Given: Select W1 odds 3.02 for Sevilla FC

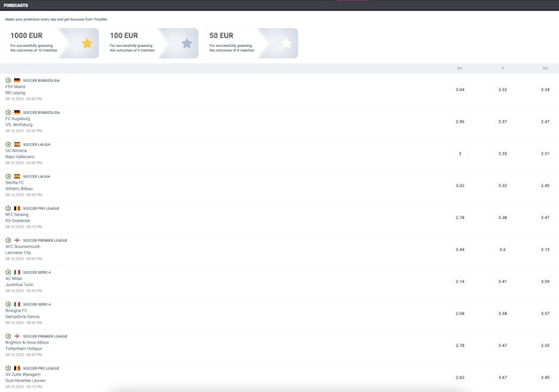Looking at the screenshot, I should pos(460,185).
